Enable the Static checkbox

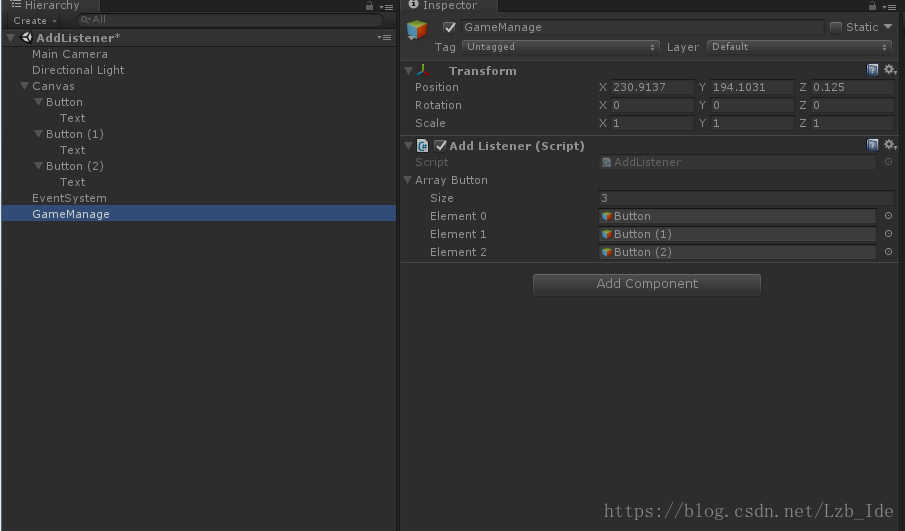[835, 27]
